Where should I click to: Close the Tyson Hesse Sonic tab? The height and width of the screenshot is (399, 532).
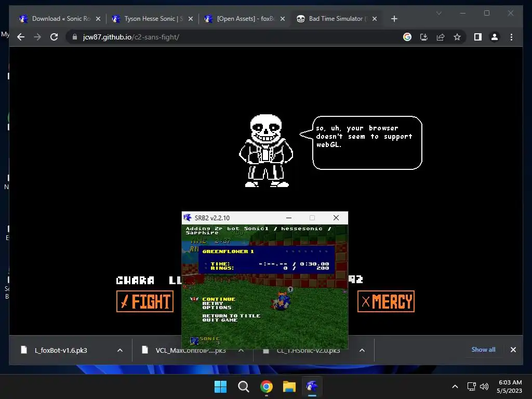pyautogui.click(x=190, y=19)
